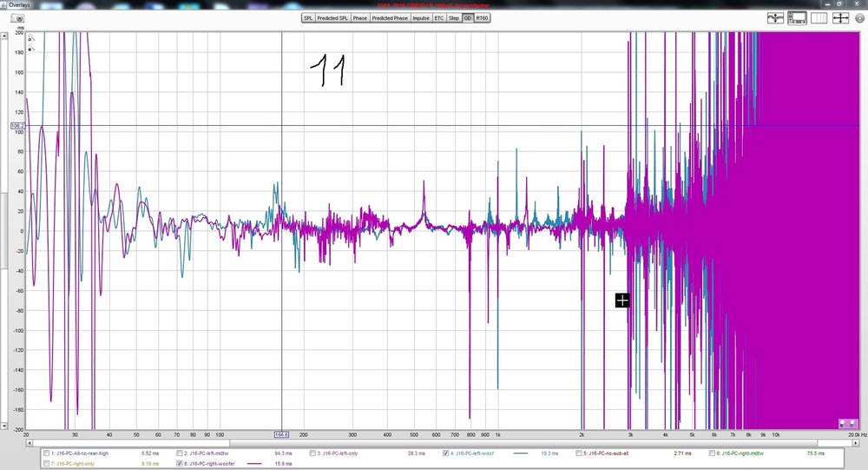Click the J16-PC-right-woofer purple line sample
This screenshot has width=868, height=470.
click(x=254, y=463)
